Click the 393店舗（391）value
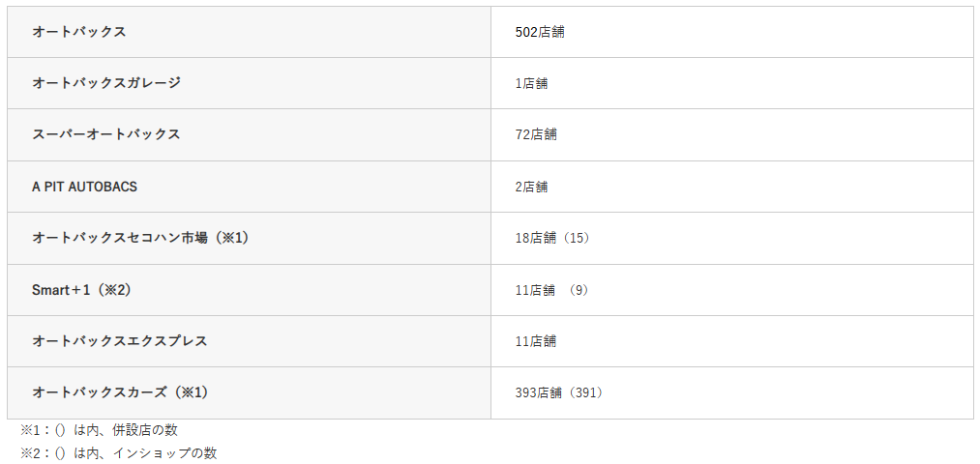The height and width of the screenshot is (464, 980). (x=561, y=392)
